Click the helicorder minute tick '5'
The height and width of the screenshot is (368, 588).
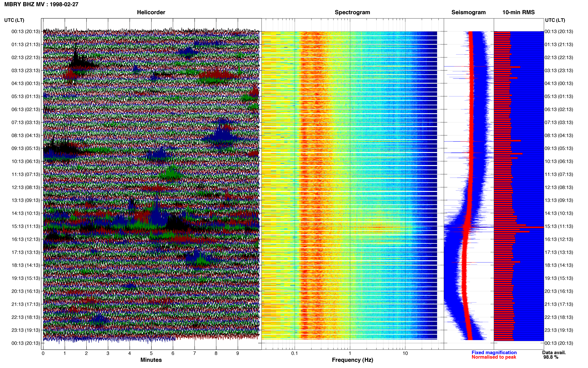click(x=151, y=353)
